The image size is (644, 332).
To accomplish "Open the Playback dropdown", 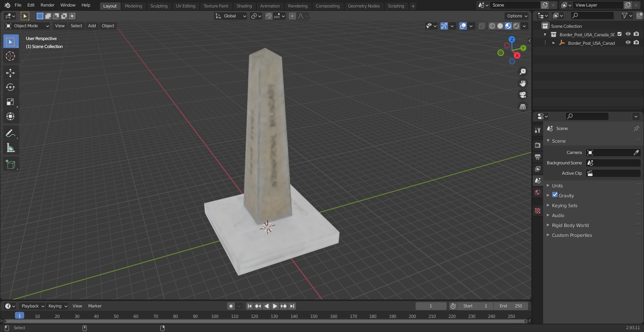I will pos(33,306).
